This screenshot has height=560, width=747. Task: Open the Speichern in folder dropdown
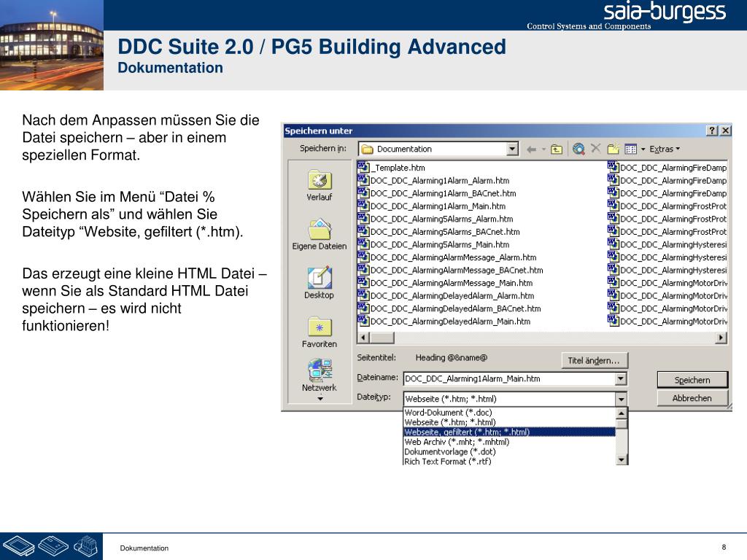pos(512,149)
